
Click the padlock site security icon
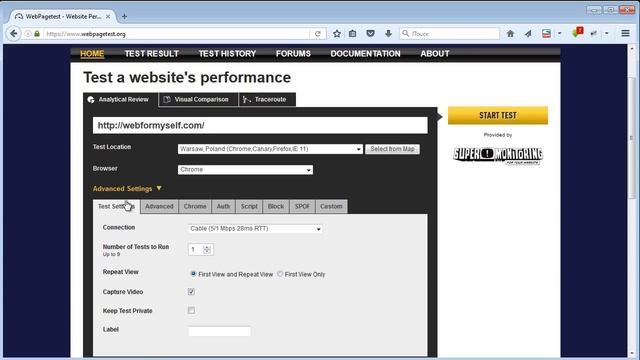[x=37, y=34]
